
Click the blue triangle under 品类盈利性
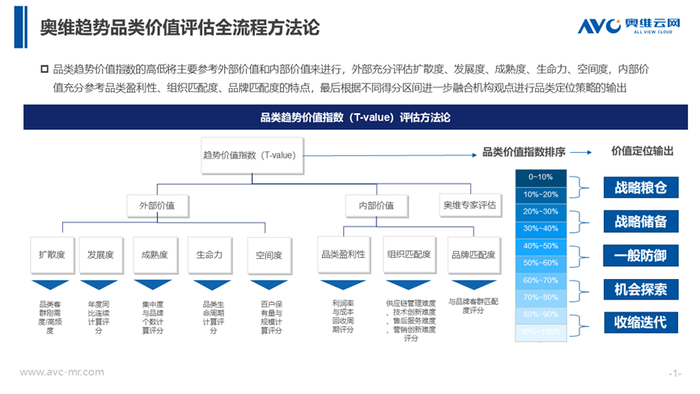(x=343, y=285)
